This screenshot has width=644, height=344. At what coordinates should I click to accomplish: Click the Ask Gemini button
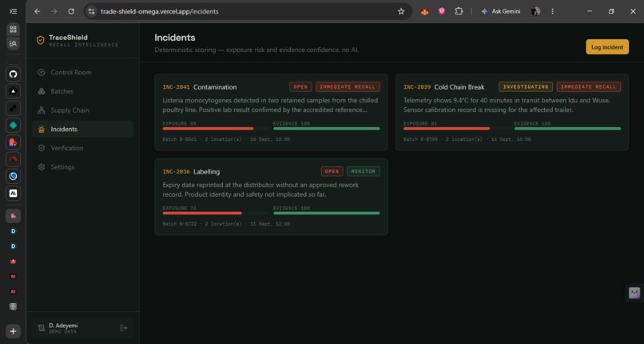pos(501,11)
